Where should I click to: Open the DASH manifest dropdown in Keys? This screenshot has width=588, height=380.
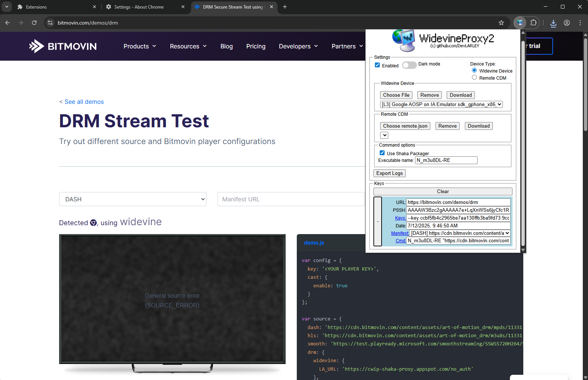[460, 233]
